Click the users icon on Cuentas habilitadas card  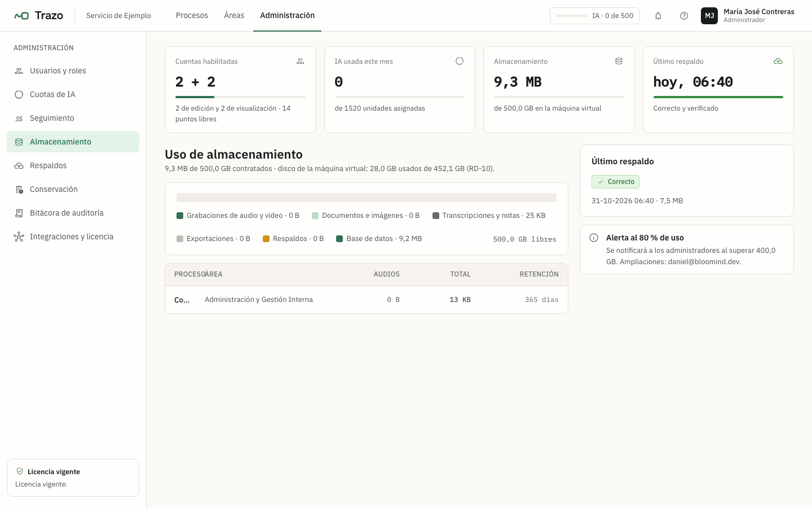click(301, 61)
